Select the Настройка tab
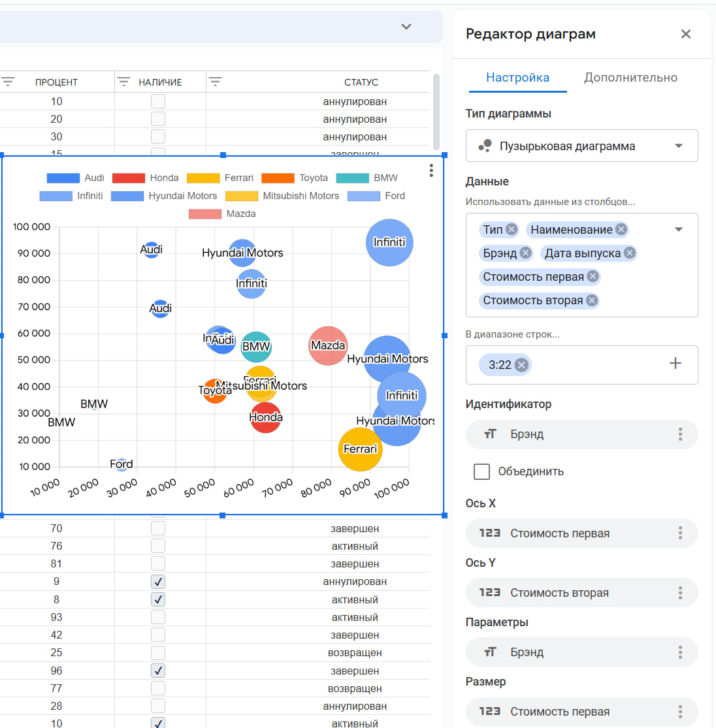 coord(517,77)
